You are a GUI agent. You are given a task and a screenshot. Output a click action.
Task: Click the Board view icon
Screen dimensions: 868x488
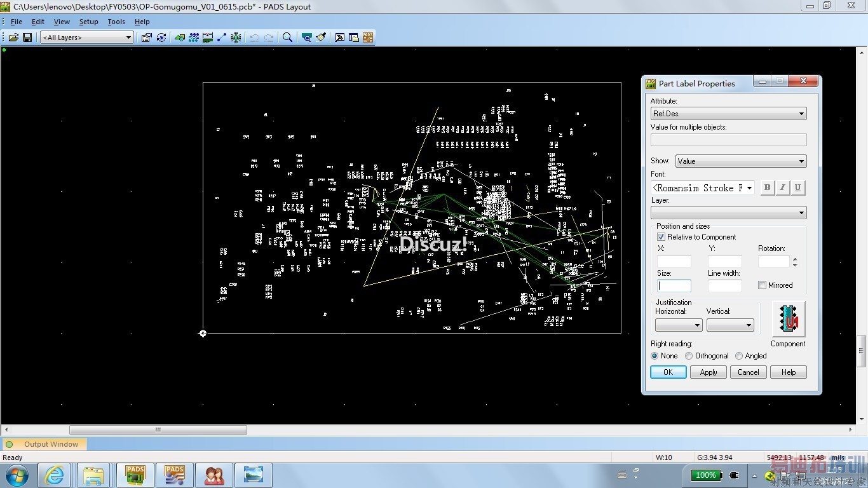307,37
